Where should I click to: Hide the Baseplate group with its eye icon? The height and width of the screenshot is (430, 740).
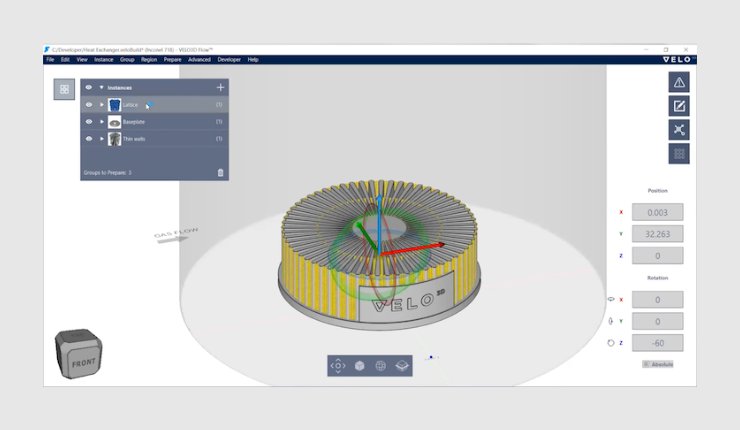89,122
